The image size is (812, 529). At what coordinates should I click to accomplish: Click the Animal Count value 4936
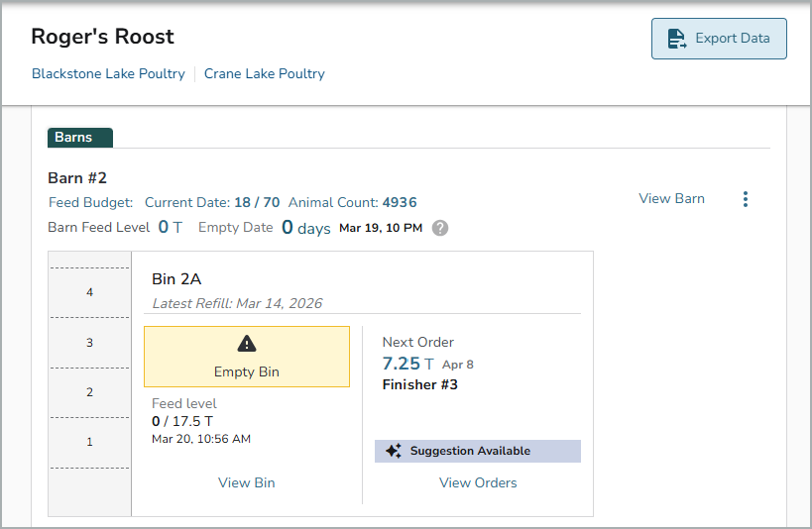point(400,202)
